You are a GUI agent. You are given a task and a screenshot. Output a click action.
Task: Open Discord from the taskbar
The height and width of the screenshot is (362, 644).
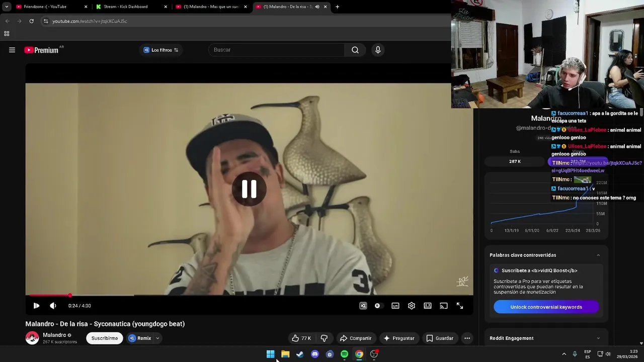315,354
